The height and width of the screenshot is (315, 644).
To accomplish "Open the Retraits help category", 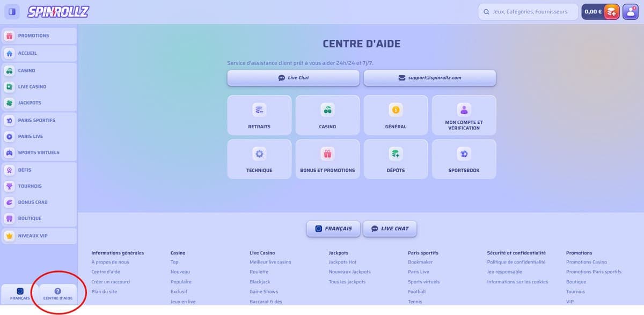I will [259, 114].
